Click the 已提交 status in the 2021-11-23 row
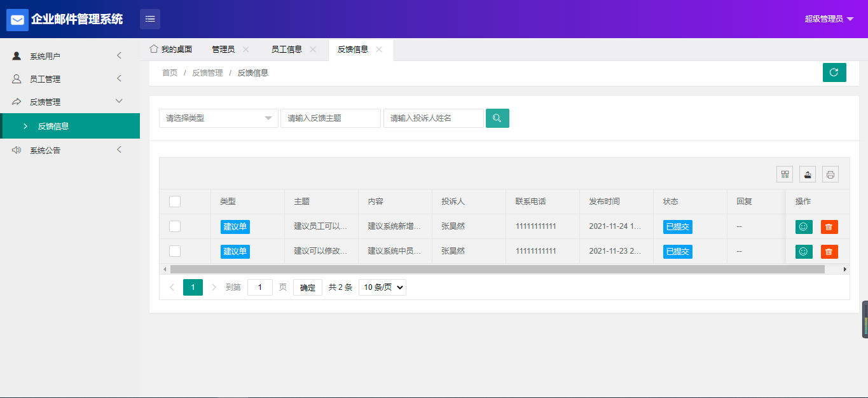The height and width of the screenshot is (398, 868). (678, 252)
